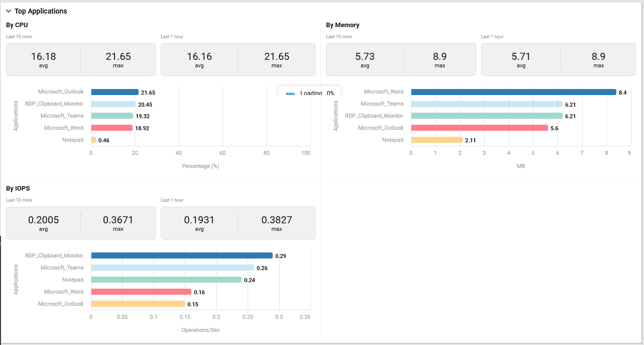The height and width of the screenshot is (345, 644).
Task: Select the Notepad Memory bar showing 2.11
Action: (x=437, y=140)
